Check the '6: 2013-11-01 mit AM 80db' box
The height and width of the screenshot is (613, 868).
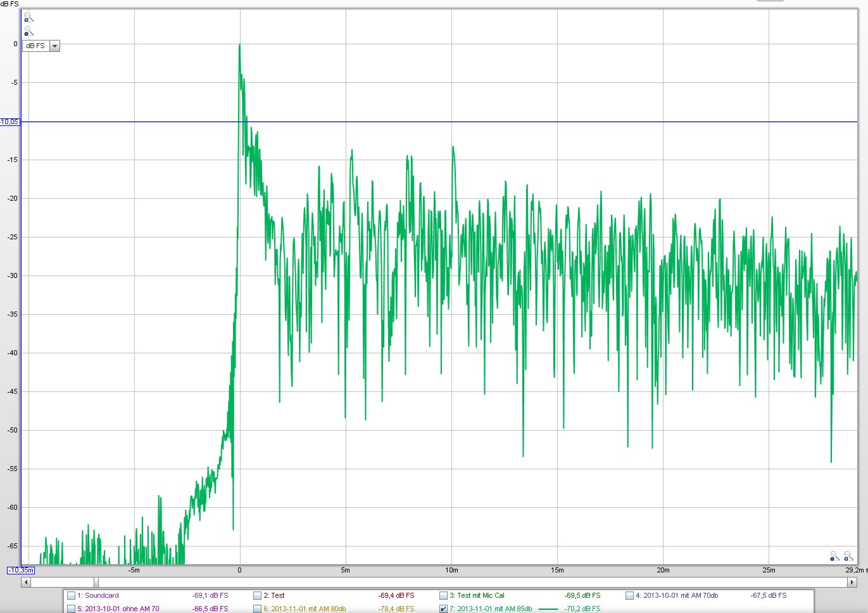coord(257,609)
